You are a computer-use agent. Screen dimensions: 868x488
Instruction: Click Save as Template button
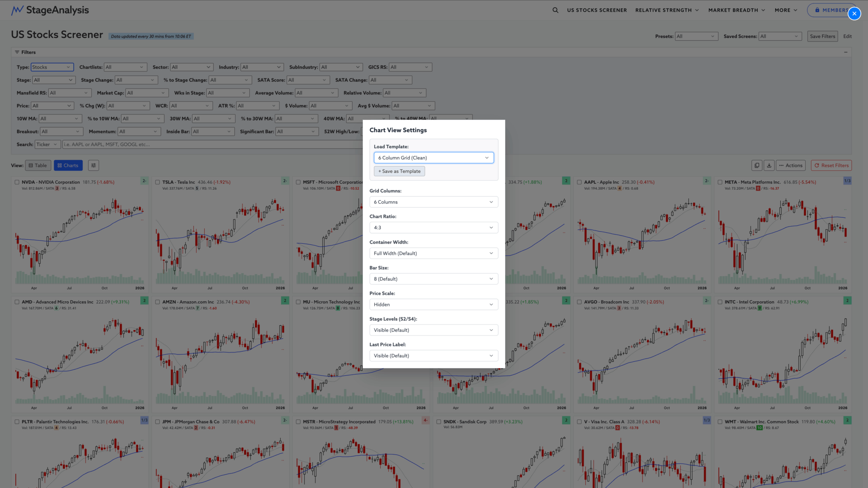[x=399, y=171]
